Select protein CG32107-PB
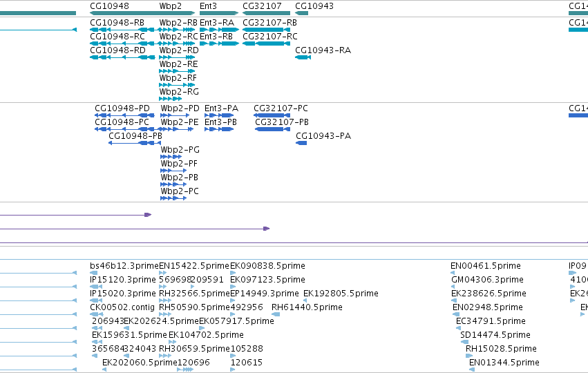Image resolution: width=588 pixels, height=373 pixels. click(x=282, y=122)
